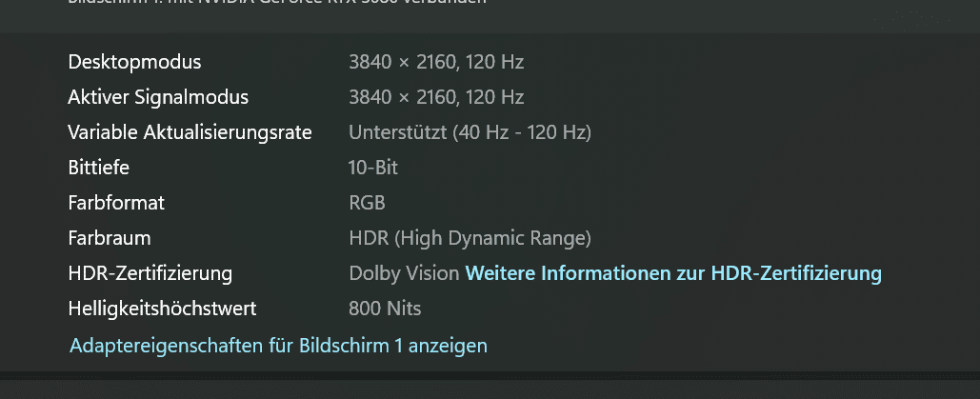This screenshot has width=980, height=399.
Task: Click the Dolby Vision text
Action: pyautogui.click(x=404, y=273)
